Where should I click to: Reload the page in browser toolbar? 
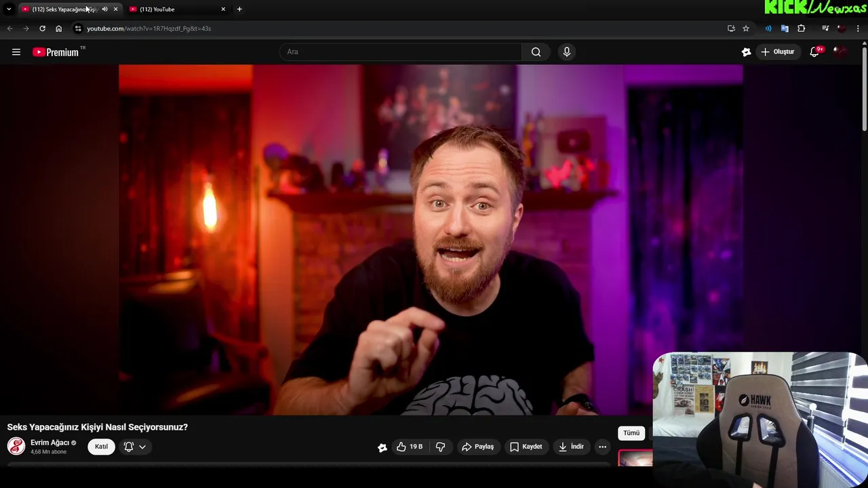point(42,28)
